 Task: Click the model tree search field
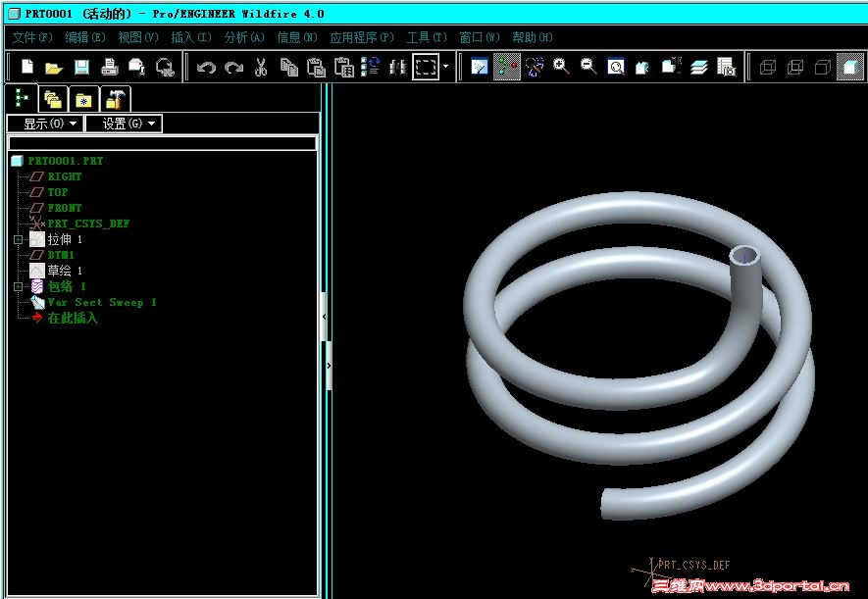(x=163, y=143)
